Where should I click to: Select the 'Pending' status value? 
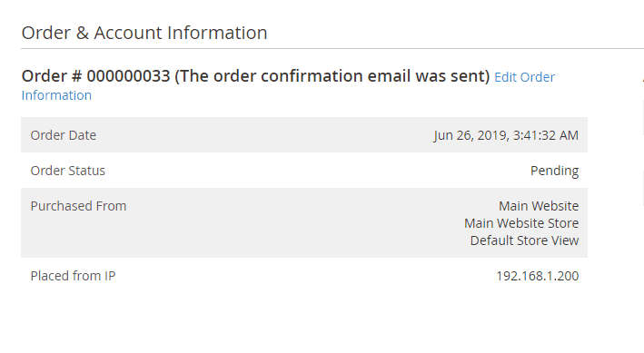click(554, 171)
